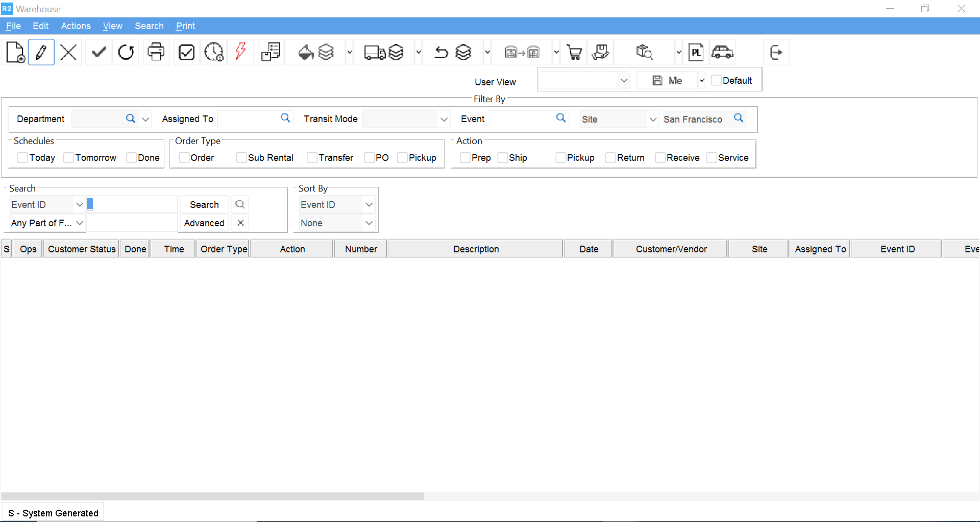Click the clock schedule toolbar icon
980x522 pixels.
(214, 52)
